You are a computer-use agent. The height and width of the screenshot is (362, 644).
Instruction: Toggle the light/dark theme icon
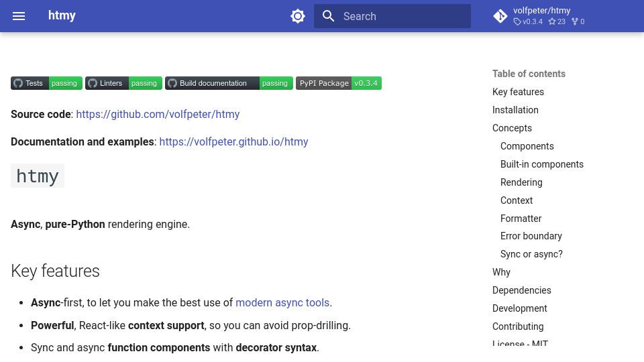click(x=298, y=16)
